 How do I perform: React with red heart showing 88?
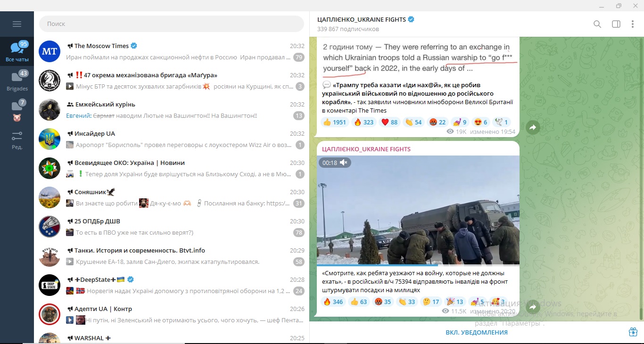(389, 122)
